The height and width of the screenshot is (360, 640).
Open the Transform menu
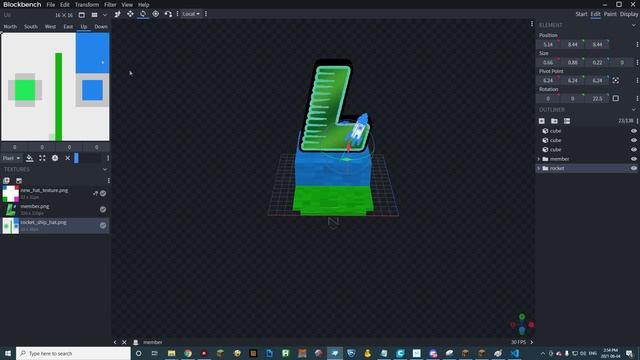(87, 4)
